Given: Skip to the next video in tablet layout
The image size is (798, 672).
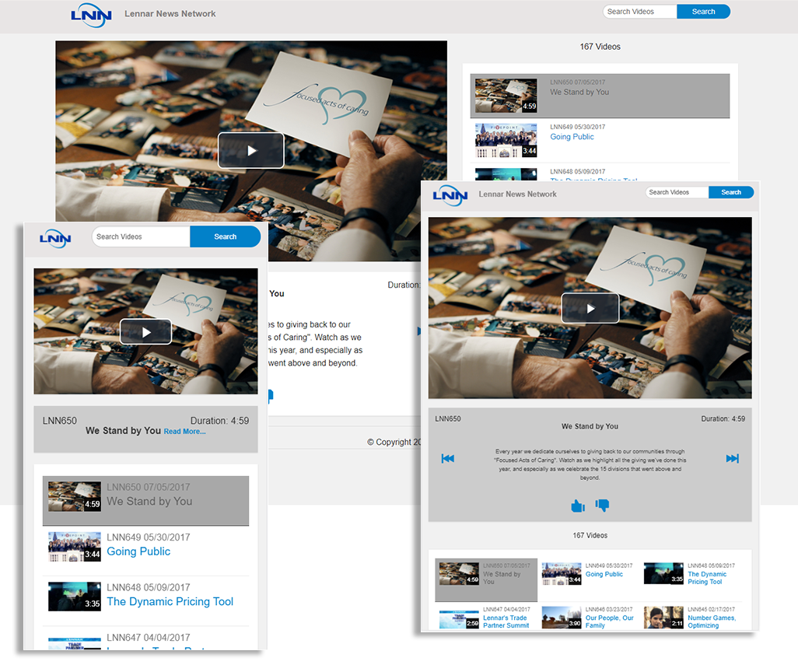Looking at the screenshot, I should [733, 459].
